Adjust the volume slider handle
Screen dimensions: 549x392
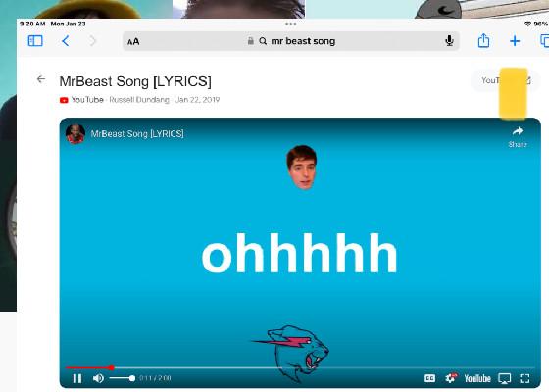click(131, 378)
